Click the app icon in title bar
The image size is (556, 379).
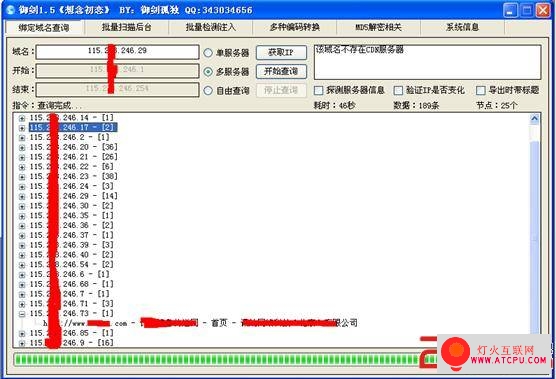[x=11, y=10]
